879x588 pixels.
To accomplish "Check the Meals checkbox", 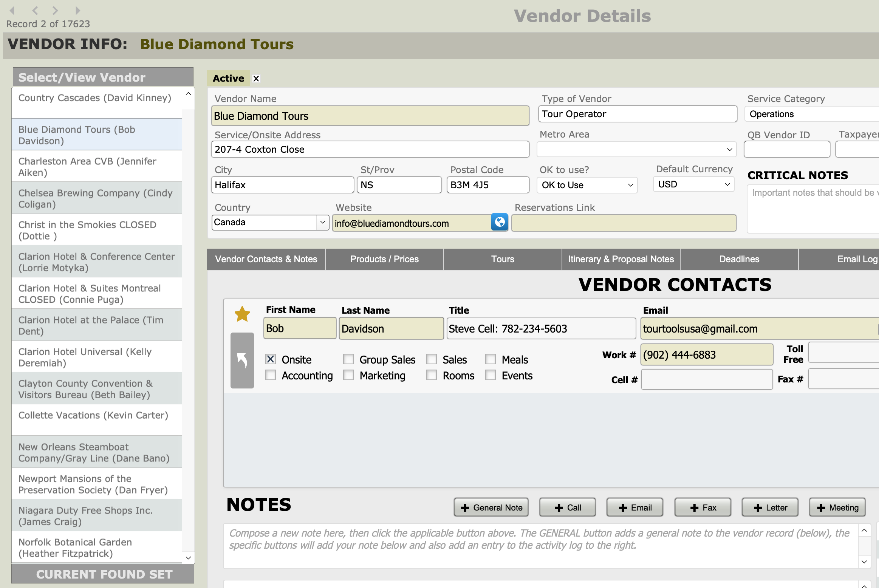I will (491, 359).
